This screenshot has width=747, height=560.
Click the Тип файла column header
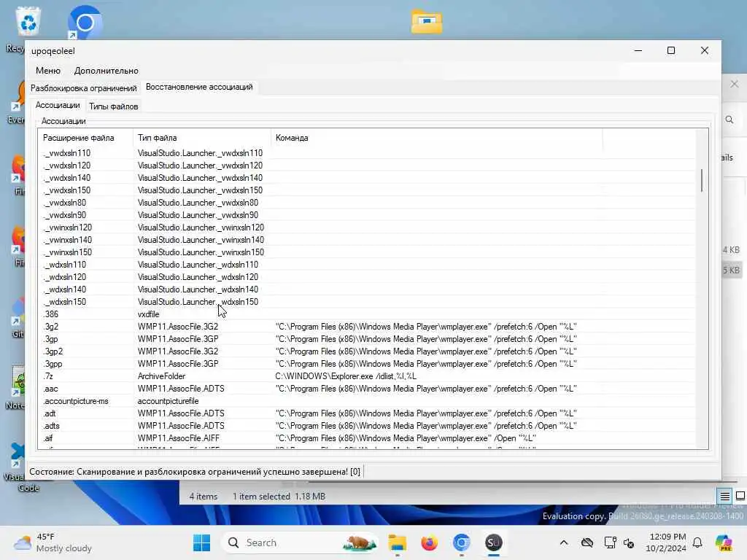(x=202, y=138)
